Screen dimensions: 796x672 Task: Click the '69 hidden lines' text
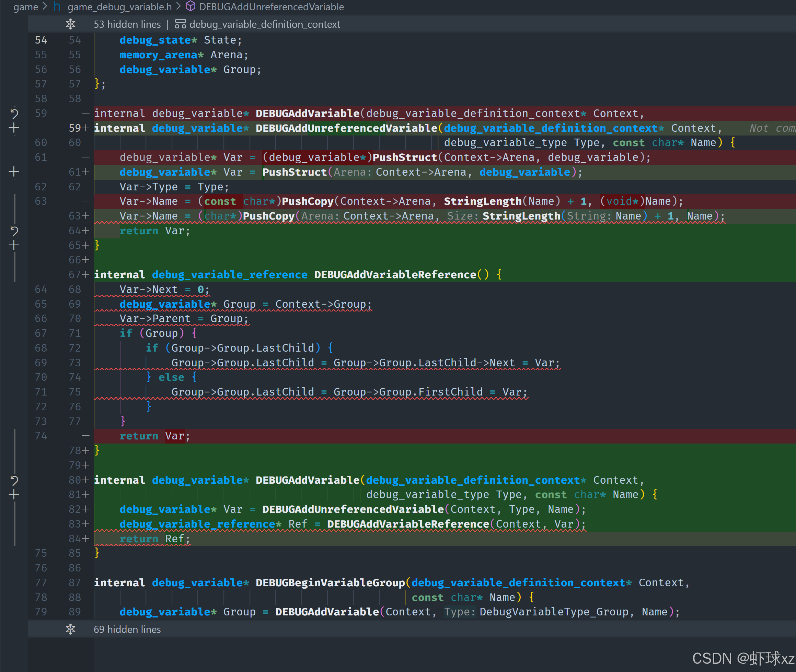tap(127, 629)
